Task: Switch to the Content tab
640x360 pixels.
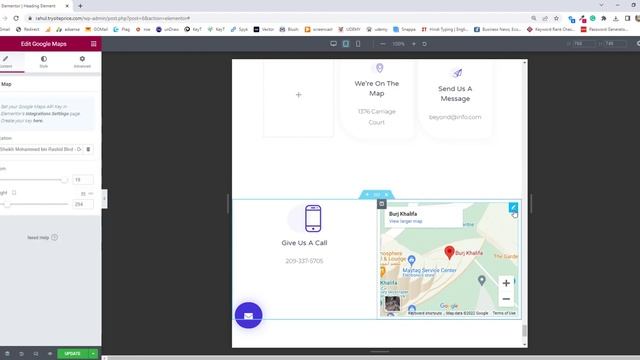Action: click(6, 62)
